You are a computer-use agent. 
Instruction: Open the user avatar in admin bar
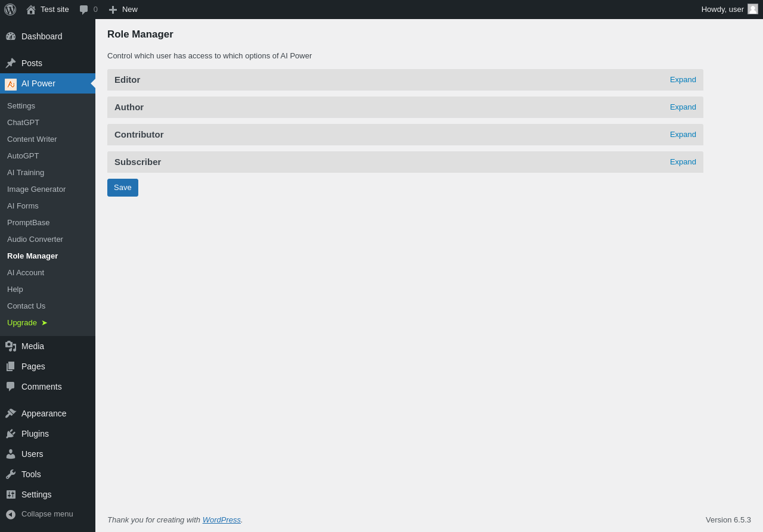[753, 9]
